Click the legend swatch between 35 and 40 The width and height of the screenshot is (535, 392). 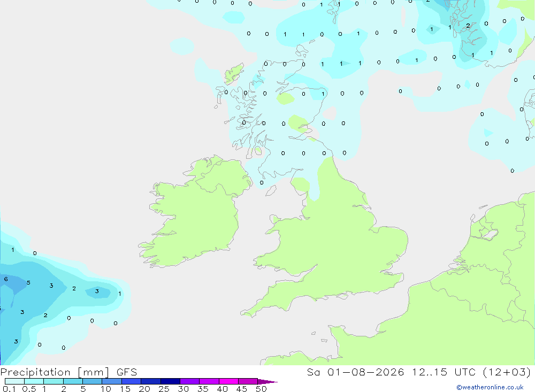click(x=209, y=381)
